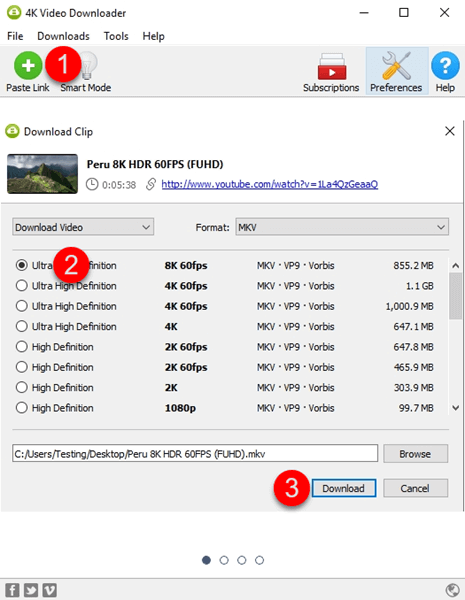Close the Download Clip dialog

pos(450,131)
